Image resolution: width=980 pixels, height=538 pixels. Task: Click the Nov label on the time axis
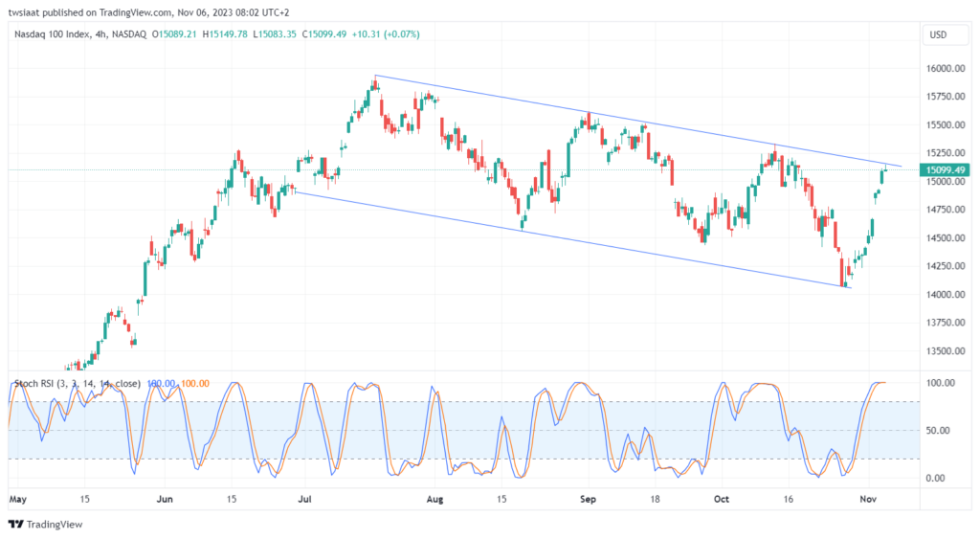pos(868,500)
